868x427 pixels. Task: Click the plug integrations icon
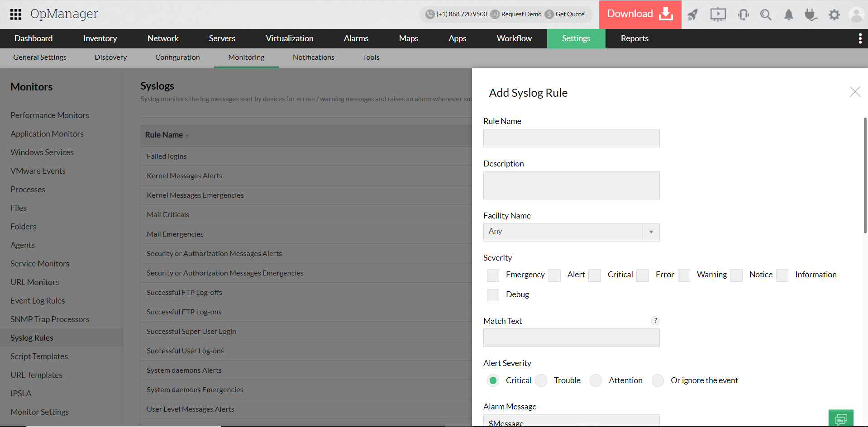[x=811, y=14]
